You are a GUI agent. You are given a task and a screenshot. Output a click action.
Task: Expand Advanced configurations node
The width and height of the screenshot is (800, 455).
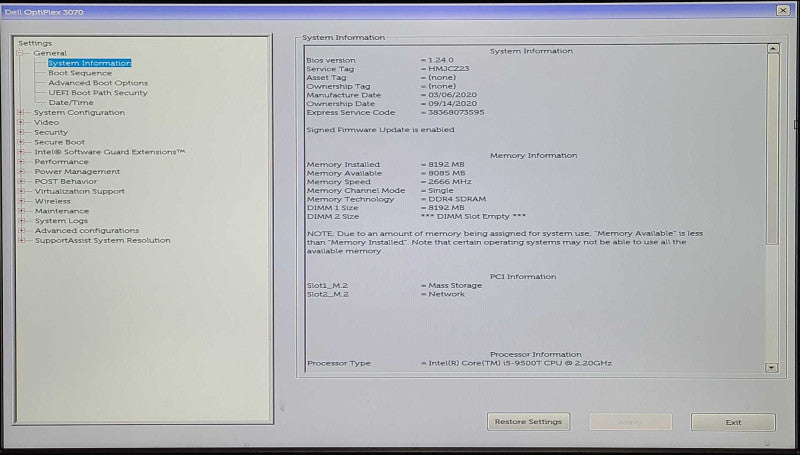[21, 231]
